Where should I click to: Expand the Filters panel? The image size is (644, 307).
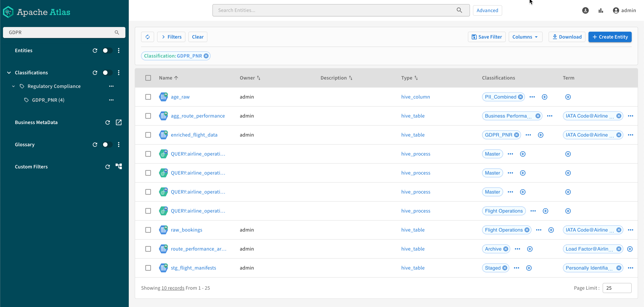(x=171, y=37)
